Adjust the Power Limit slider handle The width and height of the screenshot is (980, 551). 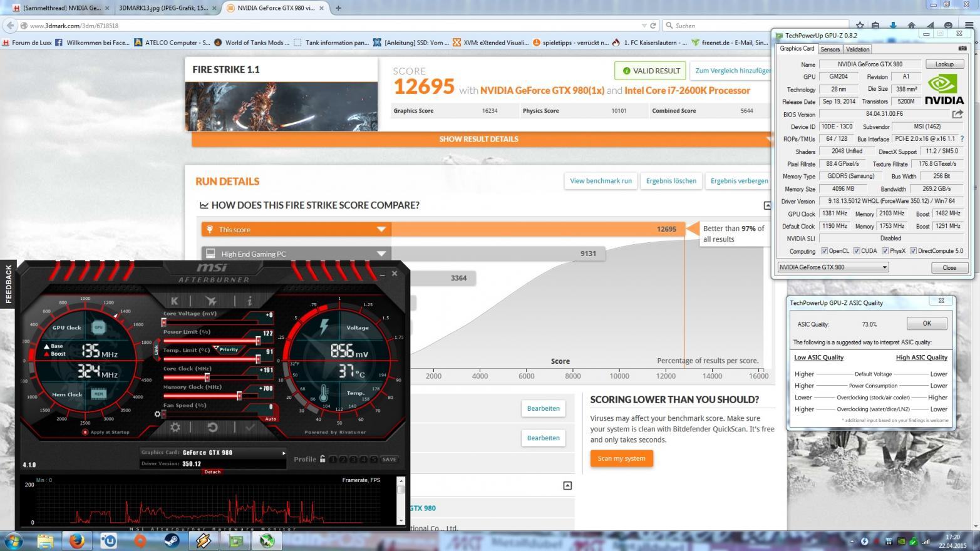(x=258, y=341)
